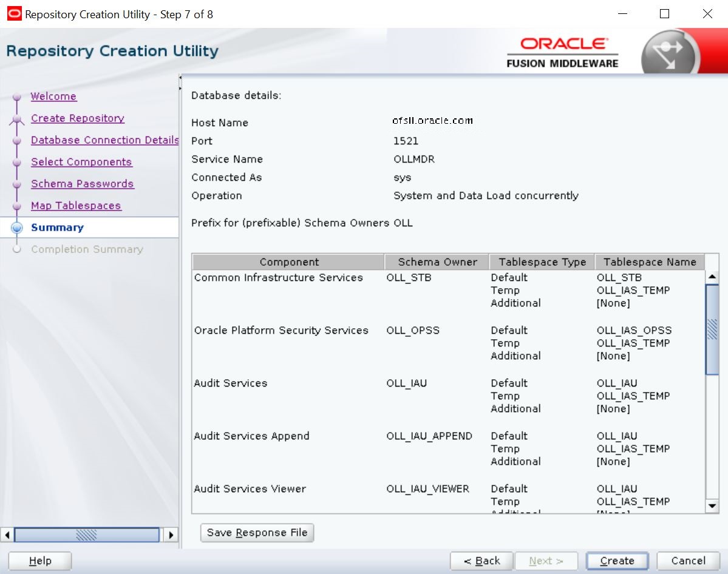The width and height of the screenshot is (728, 574).
Task: Click the Tablespace Name column header
Action: pos(650,262)
